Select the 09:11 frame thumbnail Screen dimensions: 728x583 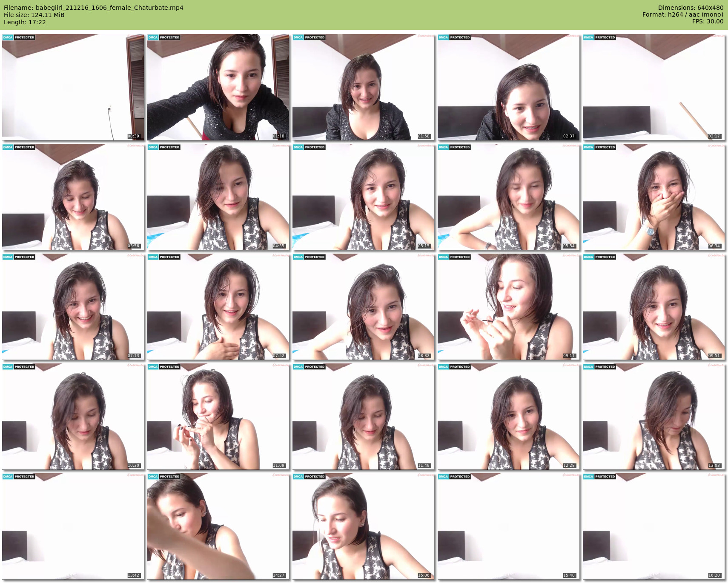(x=508, y=307)
